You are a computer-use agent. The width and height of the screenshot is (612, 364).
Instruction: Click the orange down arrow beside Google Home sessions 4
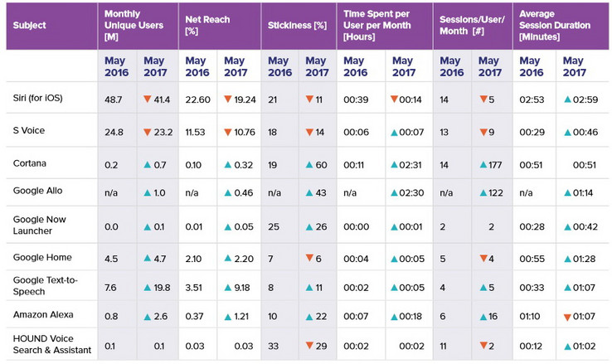tap(483, 258)
